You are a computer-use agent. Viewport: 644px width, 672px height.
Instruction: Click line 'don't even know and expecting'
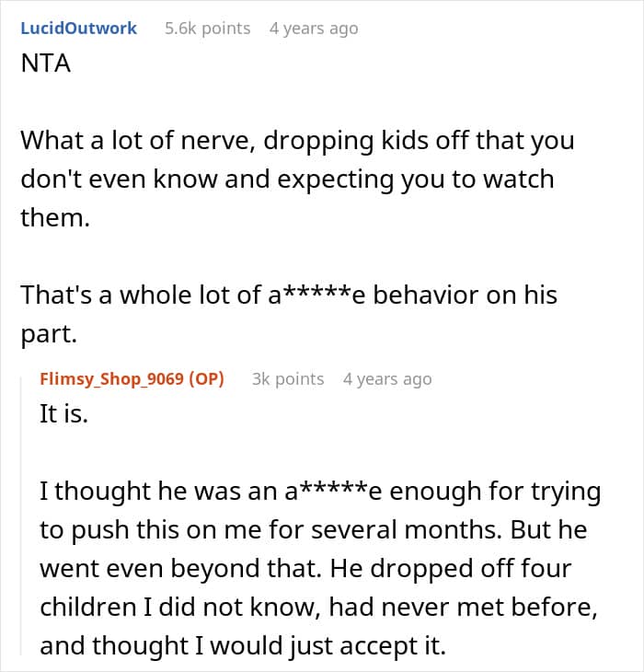pyautogui.click(x=287, y=180)
